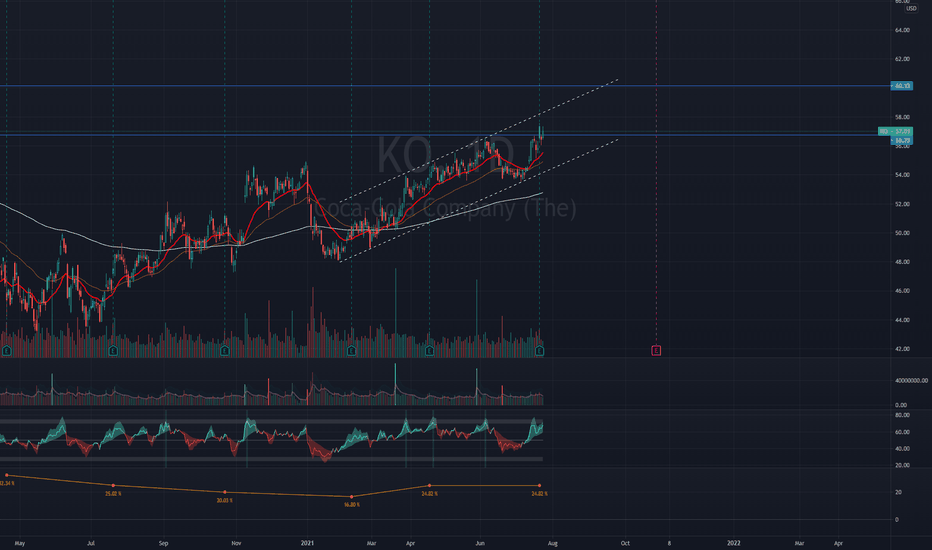Click the 58.00 price axis label
Viewport: 932px width, 550px height.
tap(902, 118)
